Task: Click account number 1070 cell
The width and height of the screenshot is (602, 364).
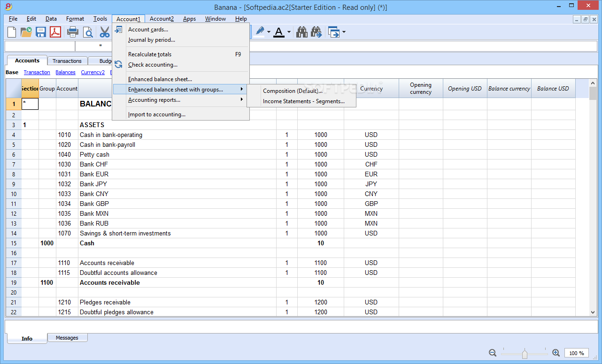Action: (x=67, y=233)
